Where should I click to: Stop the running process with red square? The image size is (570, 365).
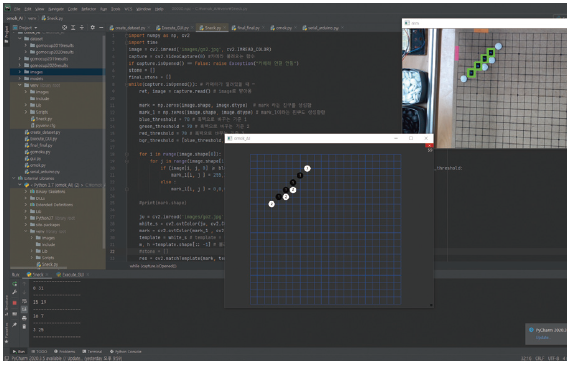(x=15, y=303)
